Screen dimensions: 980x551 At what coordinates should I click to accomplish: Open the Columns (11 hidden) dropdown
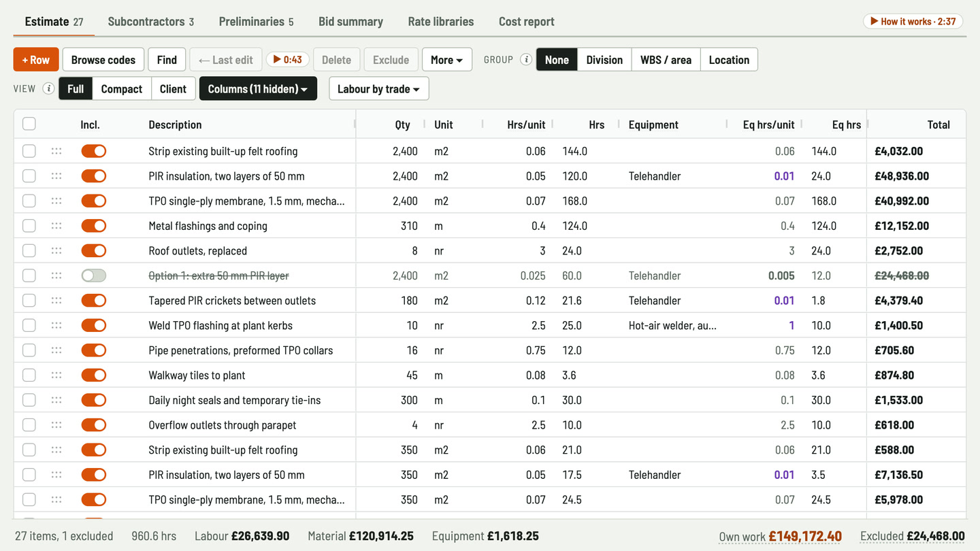258,89
